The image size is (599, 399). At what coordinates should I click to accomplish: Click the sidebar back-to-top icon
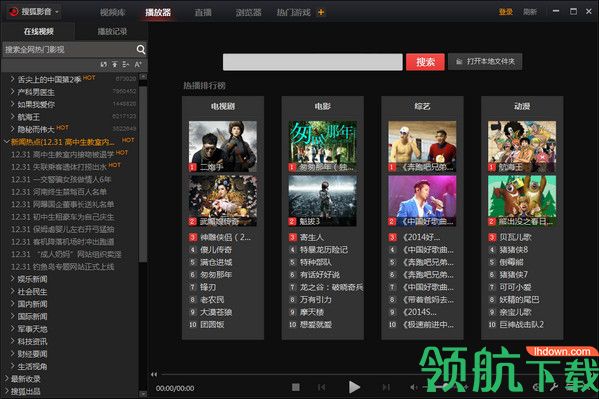[x=115, y=65]
